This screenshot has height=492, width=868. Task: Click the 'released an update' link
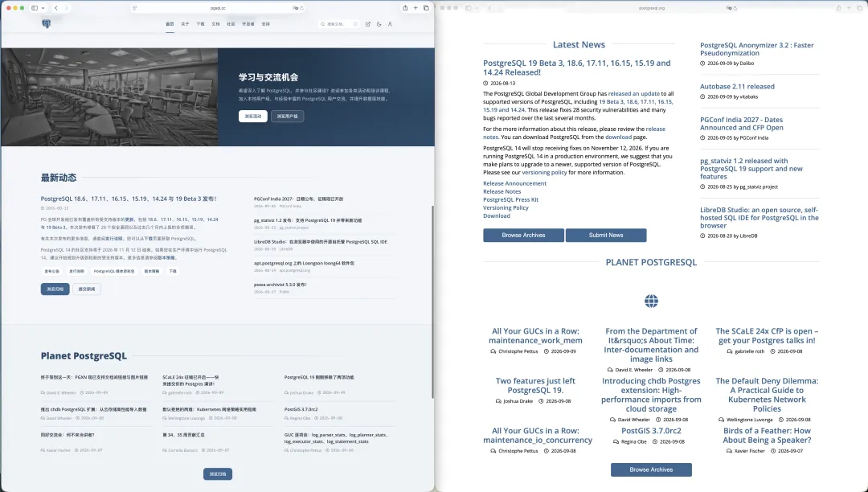(x=634, y=93)
